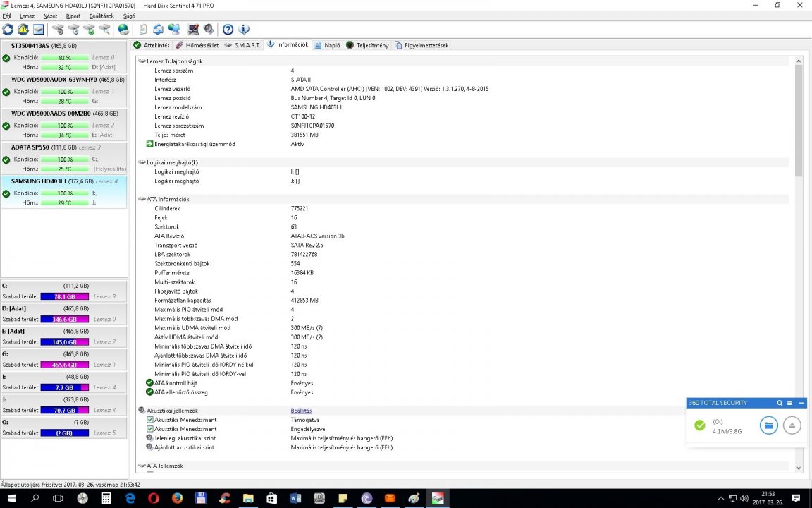
Task: Select the ADATA SP550 disk entry
Action: click(64, 158)
